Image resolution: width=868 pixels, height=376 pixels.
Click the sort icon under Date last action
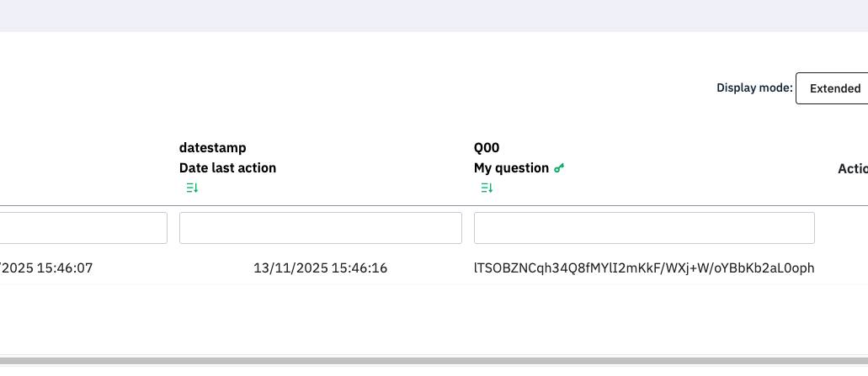coord(192,188)
